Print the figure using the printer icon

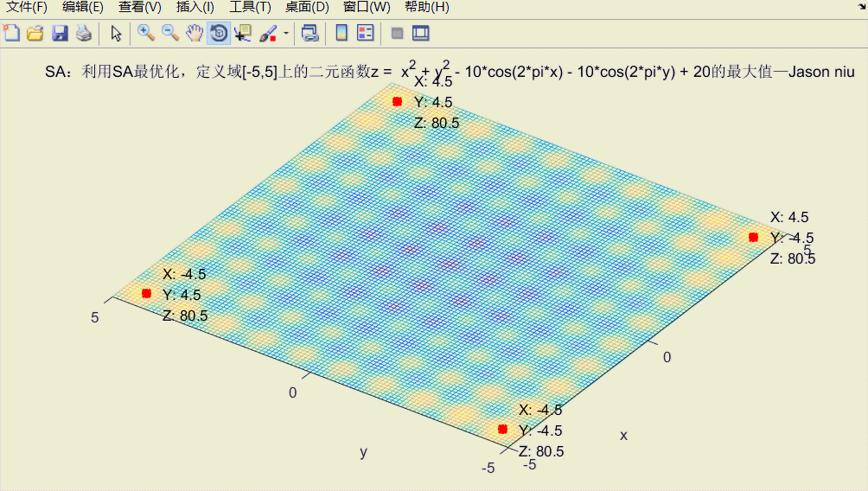tap(84, 33)
